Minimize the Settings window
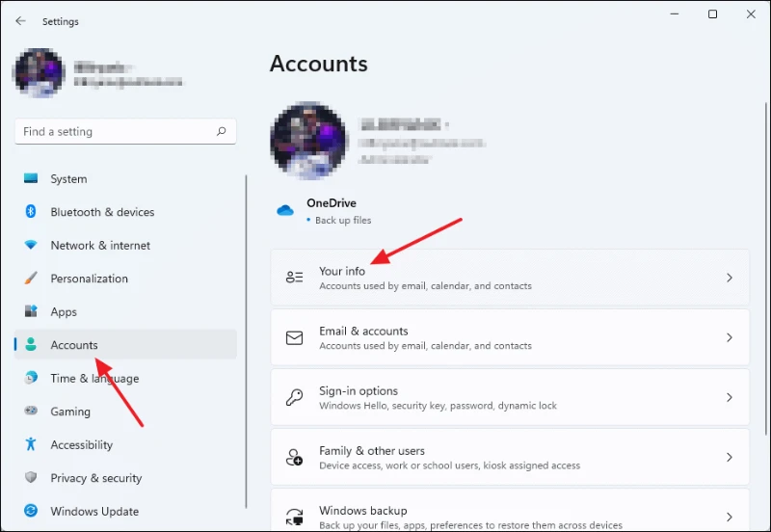The height and width of the screenshot is (532, 771). (675, 14)
